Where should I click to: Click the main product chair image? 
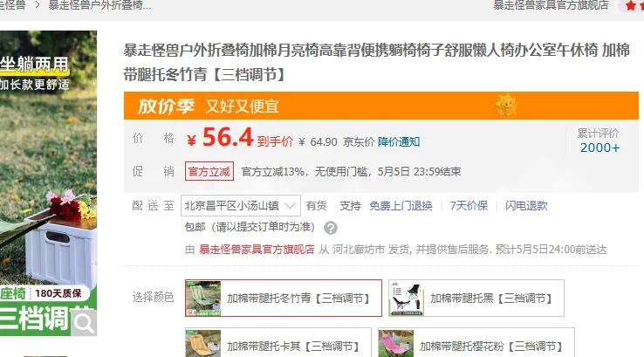click(x=49, y=183)
